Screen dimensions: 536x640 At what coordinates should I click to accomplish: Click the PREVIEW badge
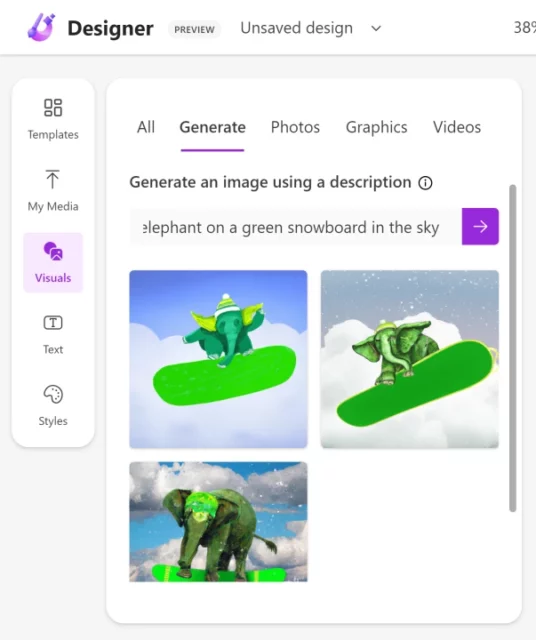[194, 29]
